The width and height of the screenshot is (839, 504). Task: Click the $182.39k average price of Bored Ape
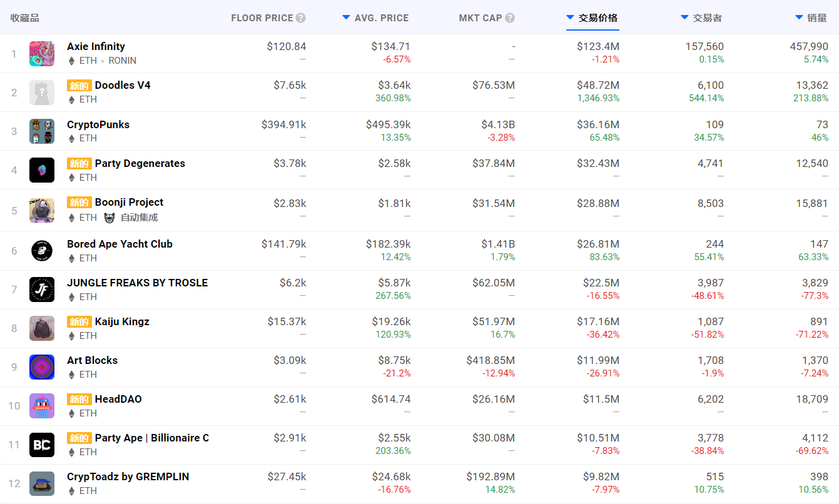(389, 244)
